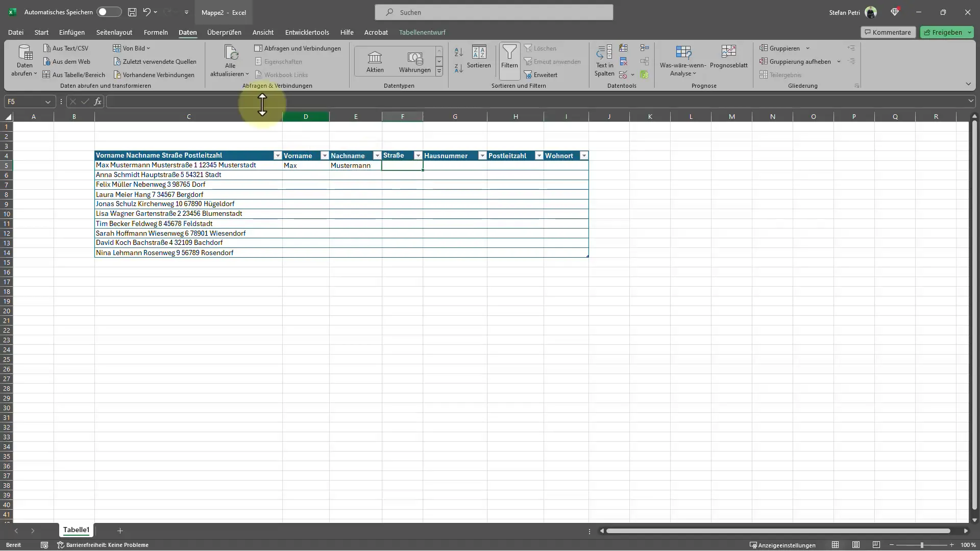Click Text in Spalten

[x=604, y=60]
